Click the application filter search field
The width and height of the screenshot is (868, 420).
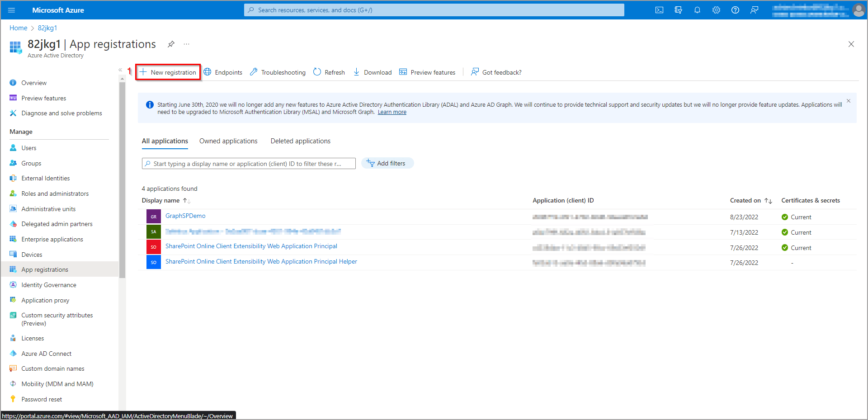[249, 164]
